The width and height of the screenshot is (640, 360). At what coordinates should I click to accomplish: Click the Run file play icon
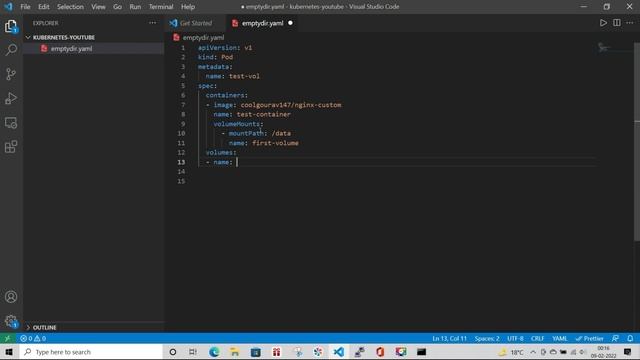(603, 23)
